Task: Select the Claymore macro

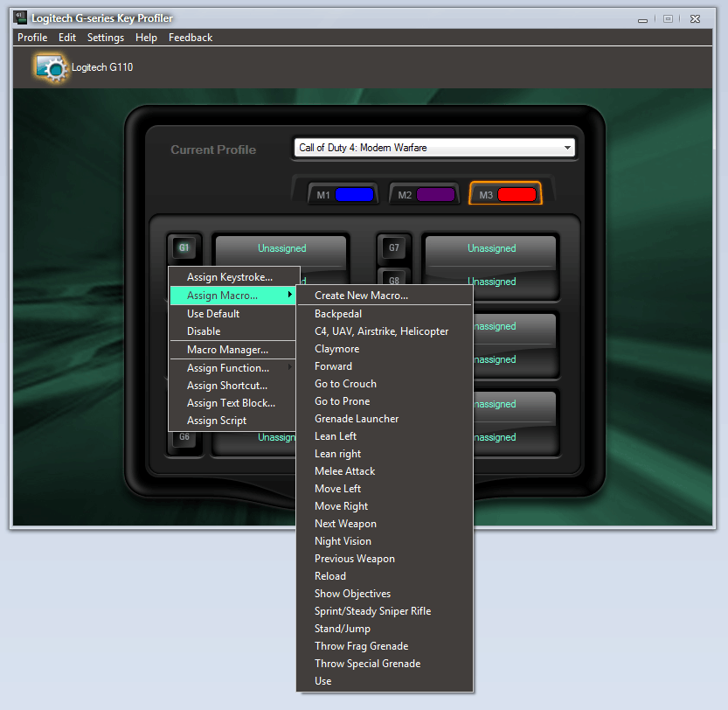Action: (385, 349)
